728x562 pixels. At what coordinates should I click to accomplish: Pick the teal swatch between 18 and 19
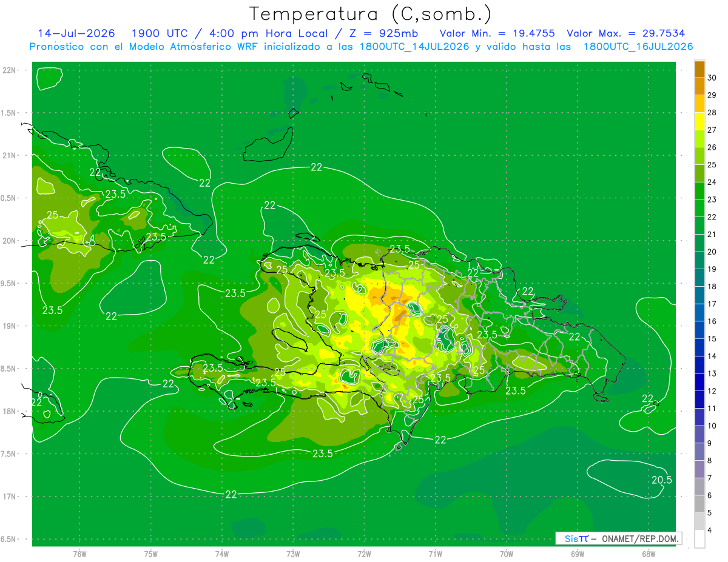pos(699,278)
